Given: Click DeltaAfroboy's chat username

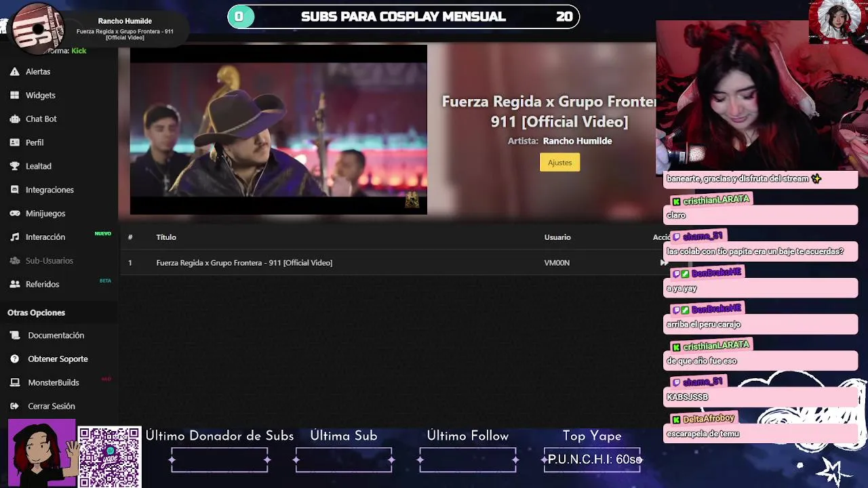Looking at the screenshot, I should click(709, 419).
